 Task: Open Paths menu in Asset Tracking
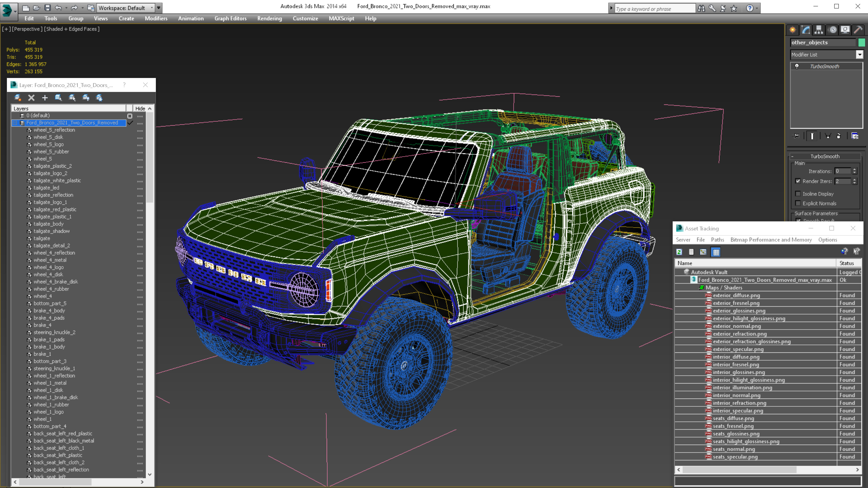coord(717,240)
